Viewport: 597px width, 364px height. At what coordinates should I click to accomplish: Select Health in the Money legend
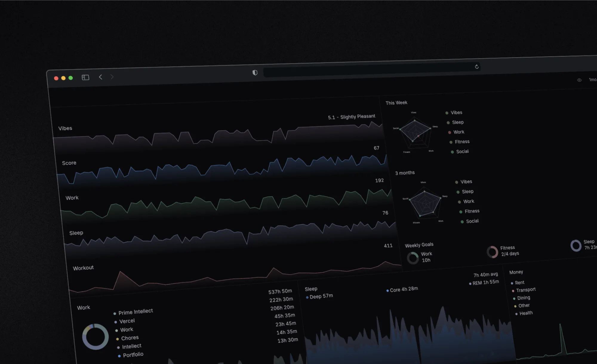point(524,313)
